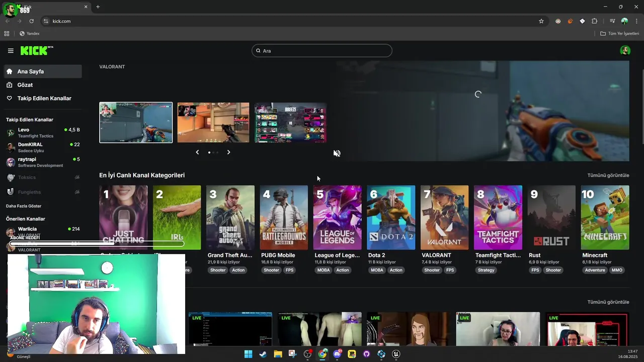Open the yellow Miro icon in the taskbar

352,354
